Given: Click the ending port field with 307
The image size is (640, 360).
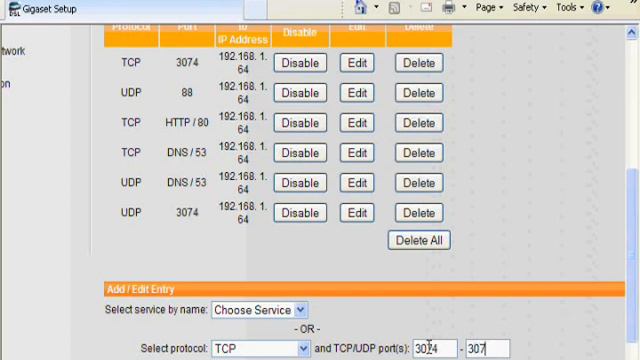Looking at the screenshot, I should pyautogui.click(x=487, y=349).
